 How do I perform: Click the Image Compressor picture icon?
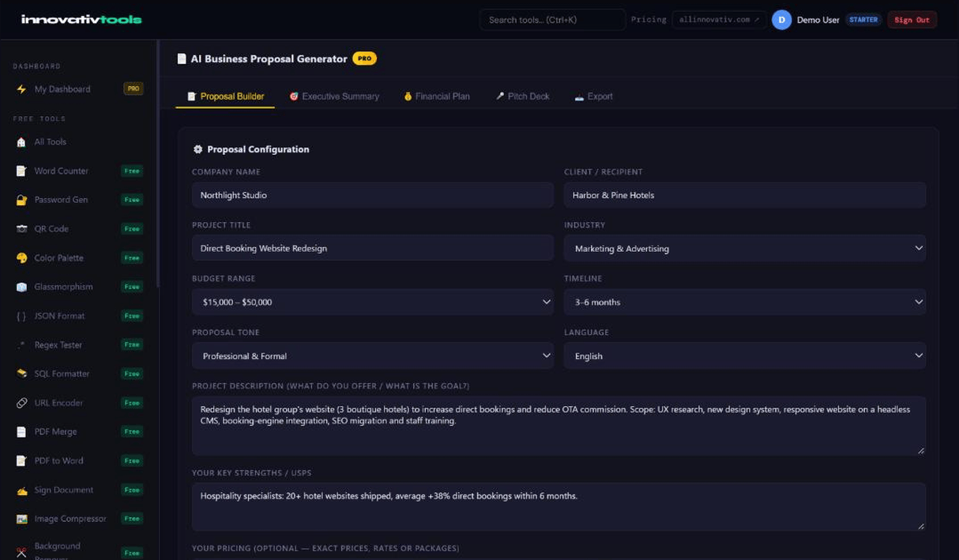[21, 519]
